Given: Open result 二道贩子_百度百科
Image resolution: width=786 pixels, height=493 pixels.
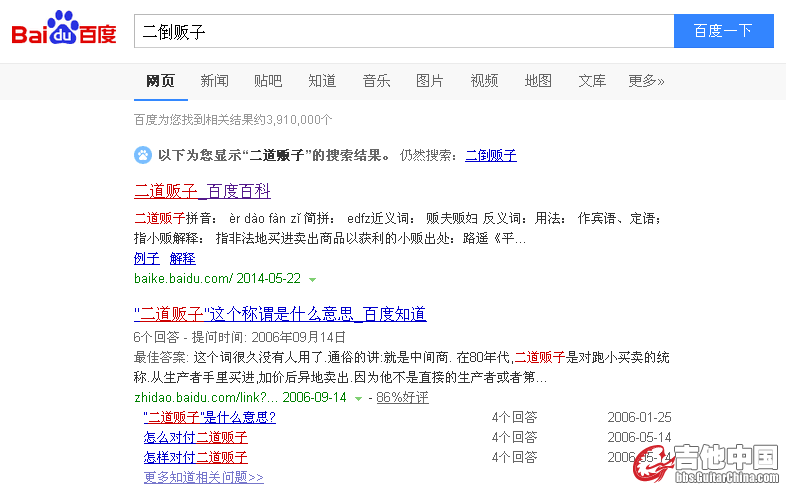Looking at the screenshot, I should pos(203,191).
